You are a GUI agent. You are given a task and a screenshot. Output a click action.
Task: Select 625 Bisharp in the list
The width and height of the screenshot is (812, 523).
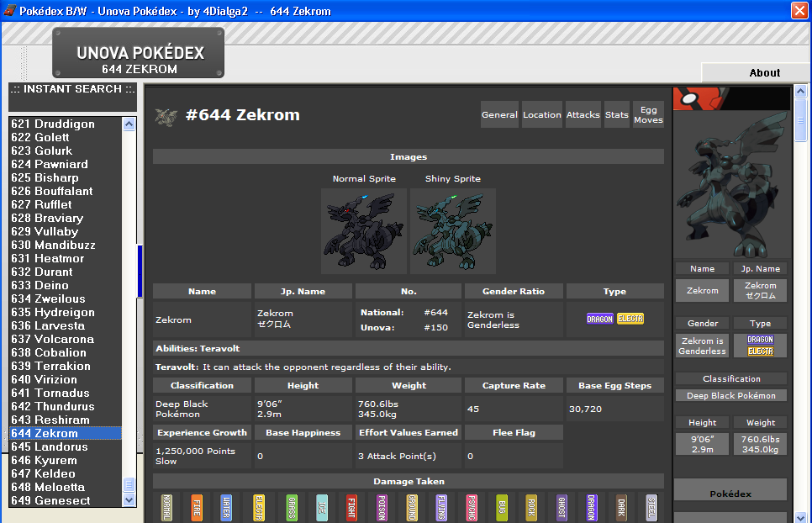pos(66,177)
